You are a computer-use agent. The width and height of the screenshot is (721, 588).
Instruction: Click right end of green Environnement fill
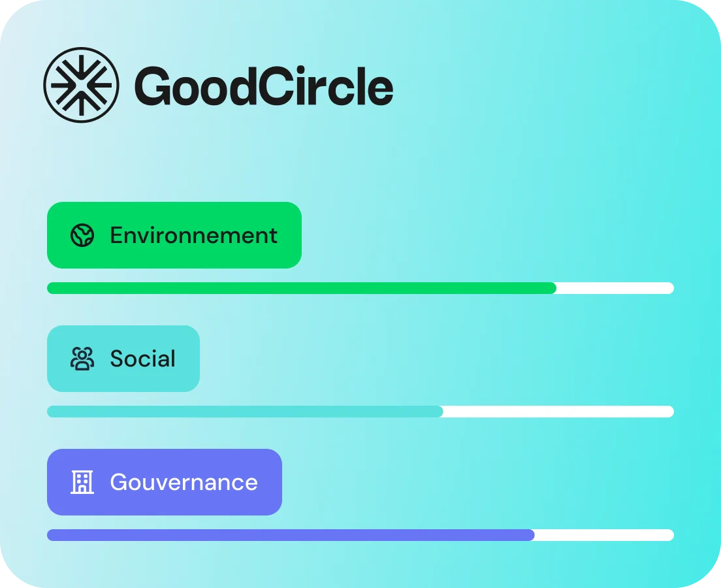click(553, 288)
